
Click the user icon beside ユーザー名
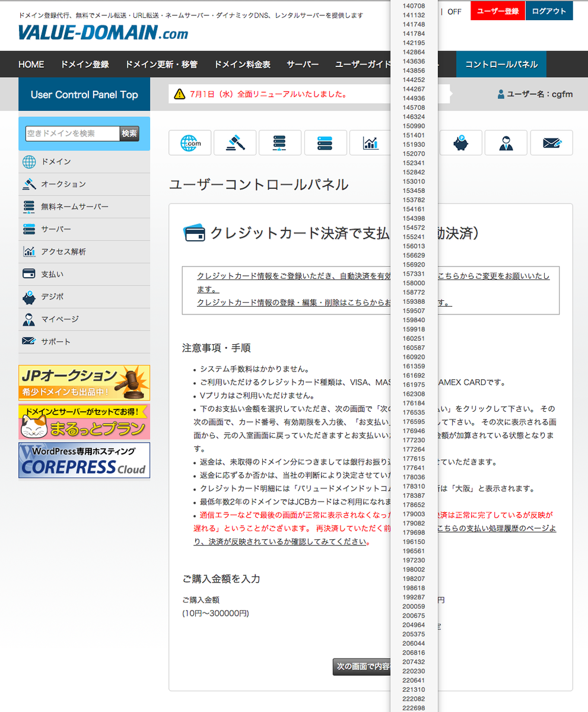(501, 94)
